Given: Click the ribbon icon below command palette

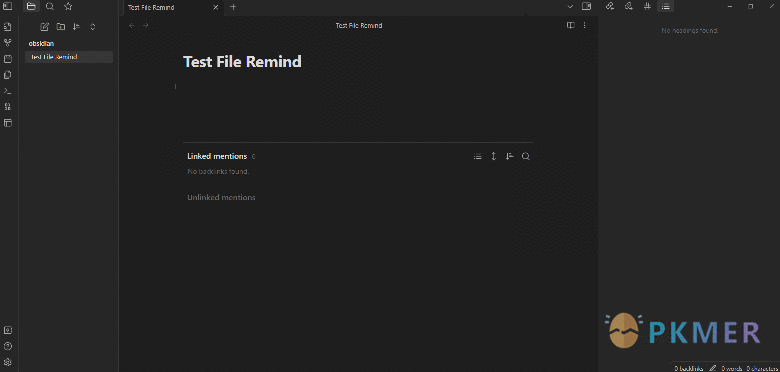Looking at the screenshot, I should tap(7, 106).
